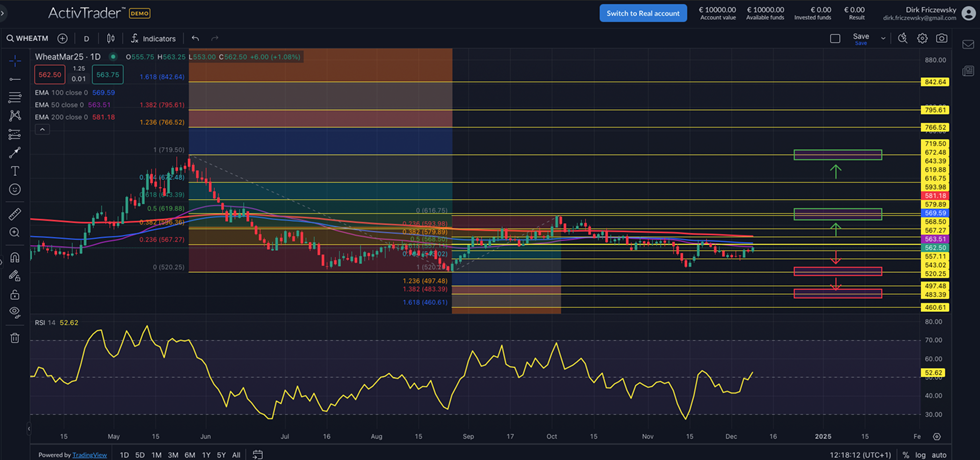Activate the zoom in tool
980x460 pixels.
[x=15, y=232]
